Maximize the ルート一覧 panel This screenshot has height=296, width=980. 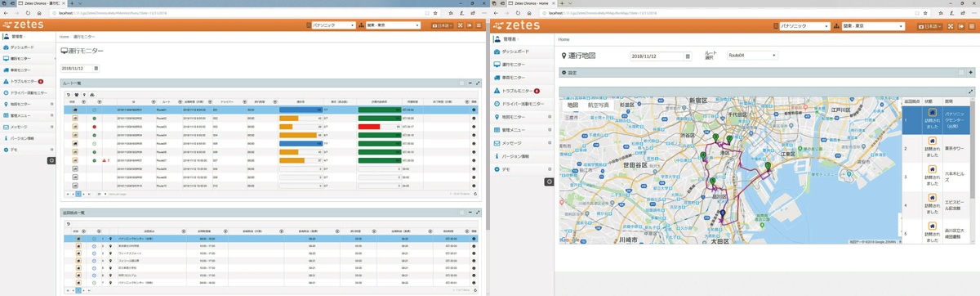(478, 83)
